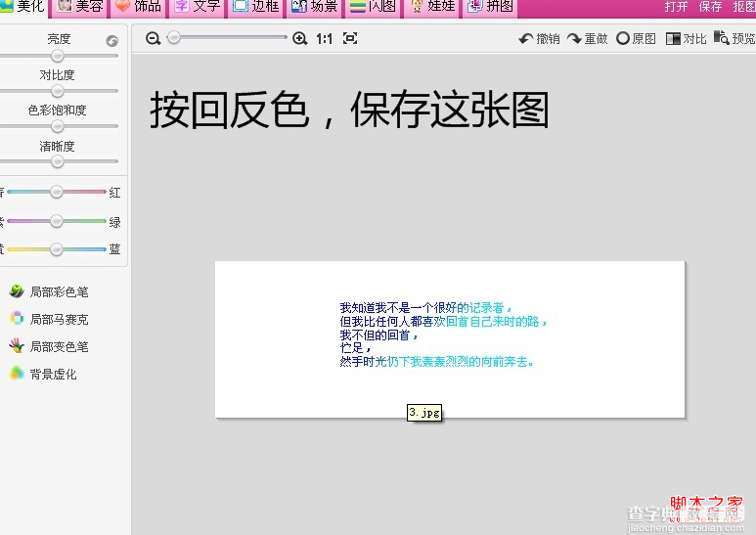Screen dimensions: 756x535
Task: Click the 蓝 color balance slider handle
Action: point(57,249)
